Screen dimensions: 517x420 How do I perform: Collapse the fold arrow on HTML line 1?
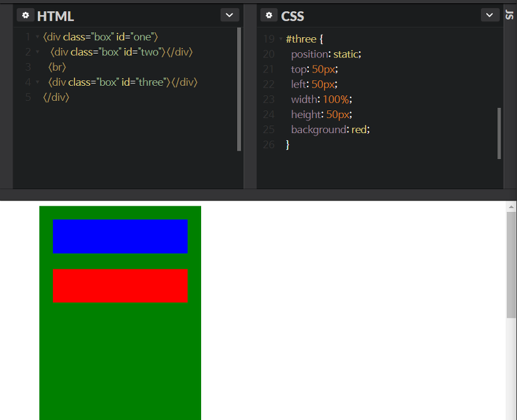pyautogui.click(x=37, y=37)
